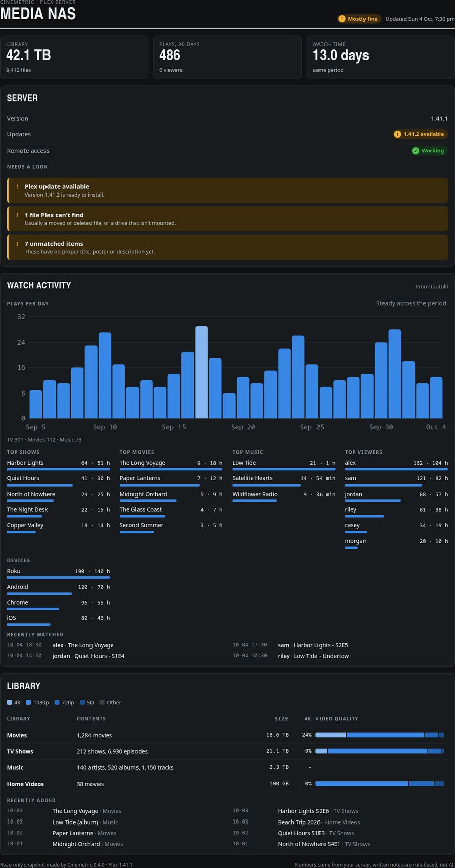Image resolution: width=455 pixels, height=868 pixels.
Task: Select Chrome in Devices list
Action: (x=18, y=603)
